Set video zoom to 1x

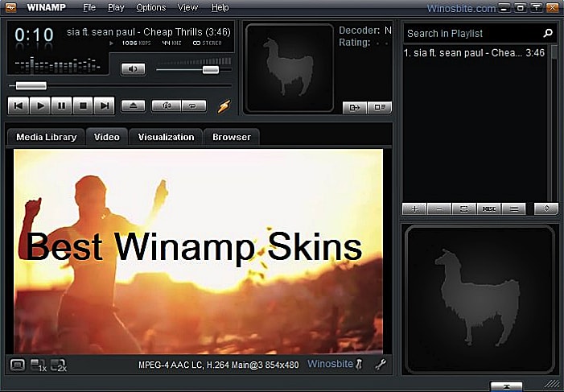pos(39,365)
